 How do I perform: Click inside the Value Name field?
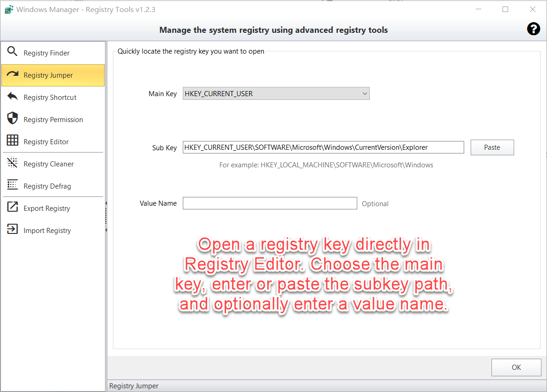pyautogui.click(x=270, y=203)
